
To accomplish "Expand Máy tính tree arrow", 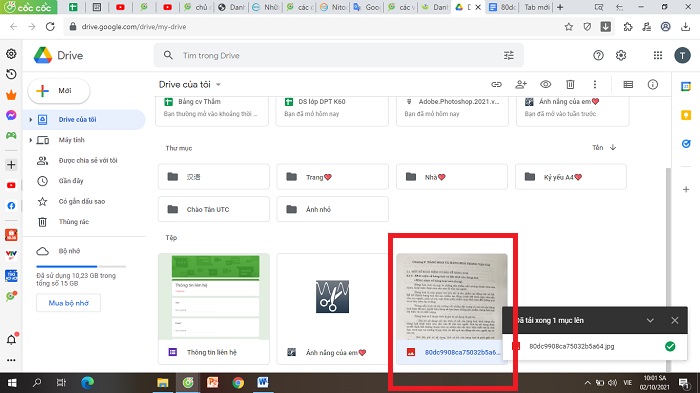I will [x=30, y=140].
